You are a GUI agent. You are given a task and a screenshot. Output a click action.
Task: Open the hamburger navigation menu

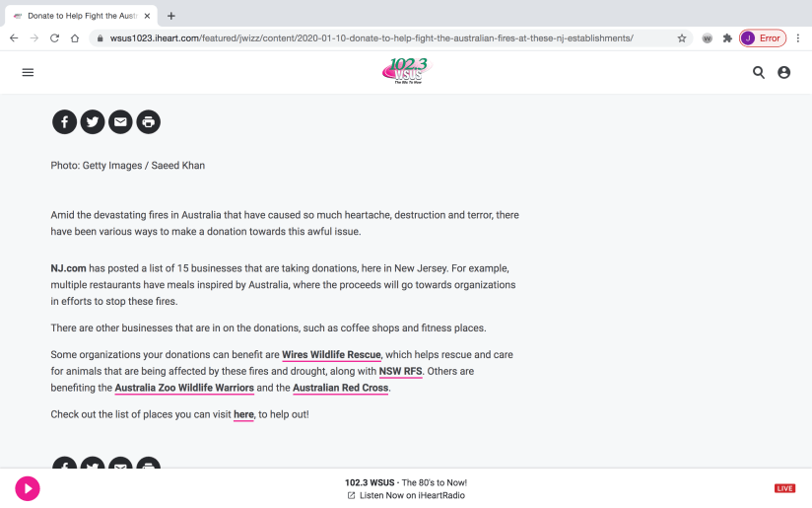pyautogui.click(x=28, y=72)
